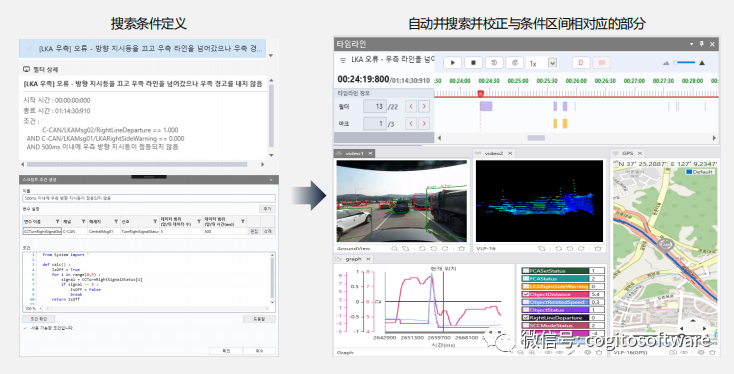Switch to the video2 tab

(x=494, y=154)
